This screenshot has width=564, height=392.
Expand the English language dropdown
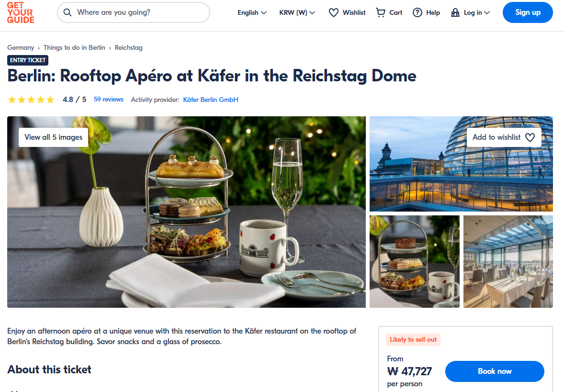click(x=252, y=12)
